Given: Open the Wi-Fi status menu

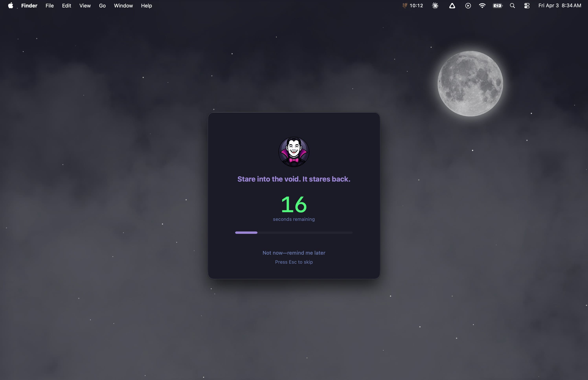Looking at the screenshot, I should pyautogui.click(x=482, y=6).
